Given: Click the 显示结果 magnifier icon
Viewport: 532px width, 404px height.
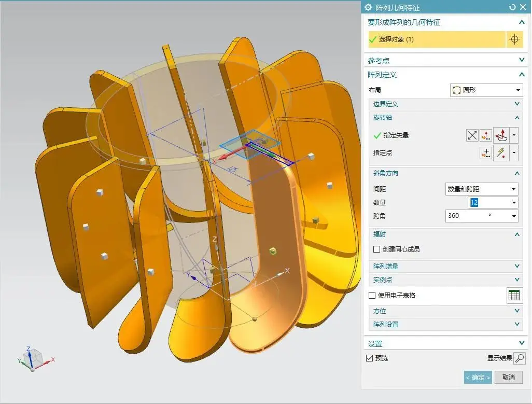Looking at the screenshot, I should point(520,358).
